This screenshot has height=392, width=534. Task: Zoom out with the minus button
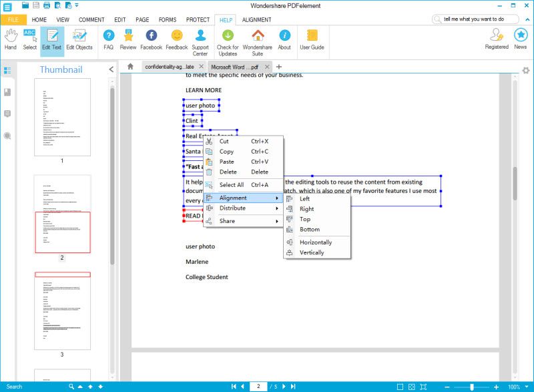pos(447,387)
